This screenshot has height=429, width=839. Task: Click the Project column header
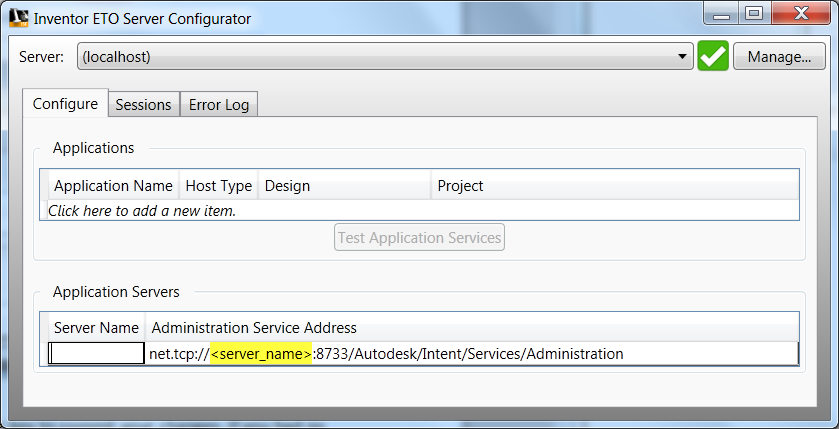coord(614,186)
